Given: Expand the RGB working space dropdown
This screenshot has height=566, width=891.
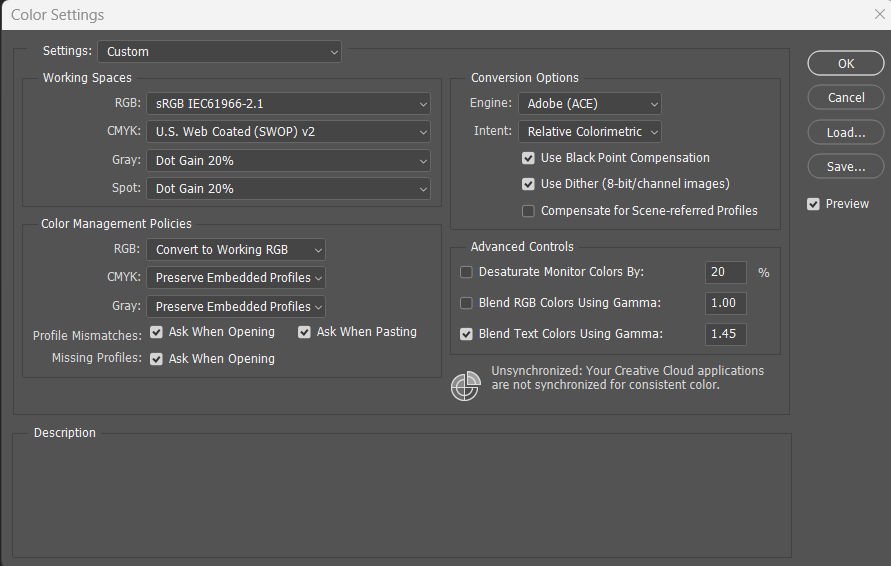Looking at the screenshot, I should tap(288, 104).
